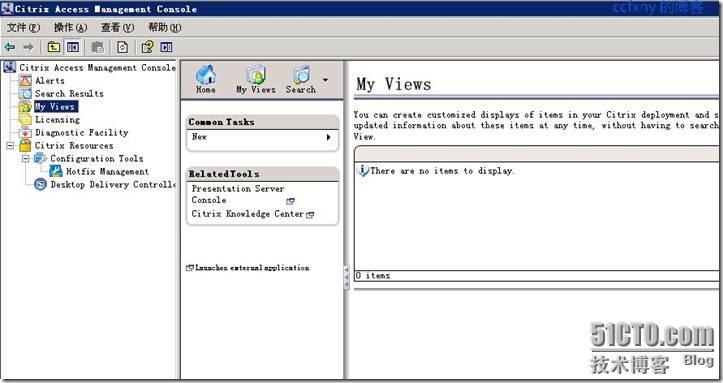Click the Search Results tree icon
Screen dimensions: 723x383
coord(25,94)
